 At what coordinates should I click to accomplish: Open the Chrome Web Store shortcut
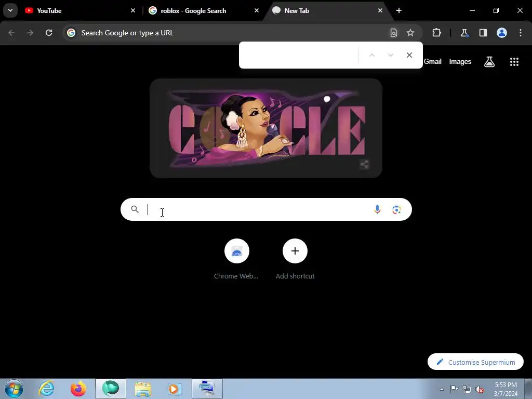click(x=236, y=259)
